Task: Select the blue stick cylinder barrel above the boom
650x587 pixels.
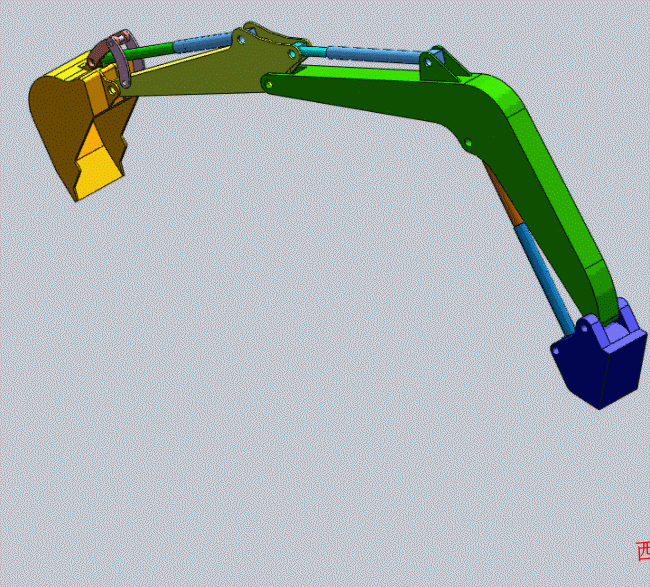Action: [375, 56]
